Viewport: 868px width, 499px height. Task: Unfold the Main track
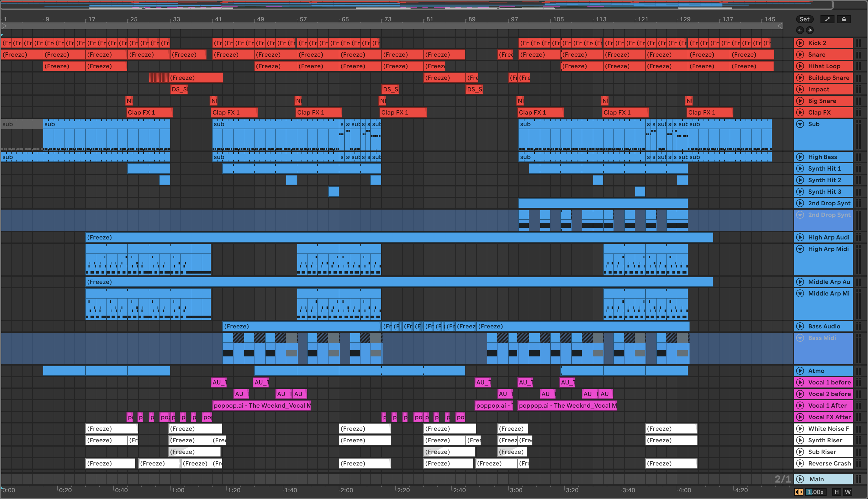coord(800,479)
